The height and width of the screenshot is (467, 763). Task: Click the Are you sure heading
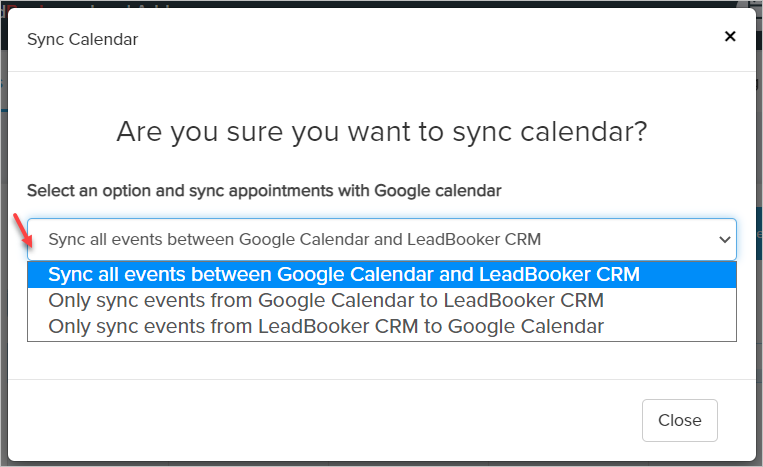point(381,131)
